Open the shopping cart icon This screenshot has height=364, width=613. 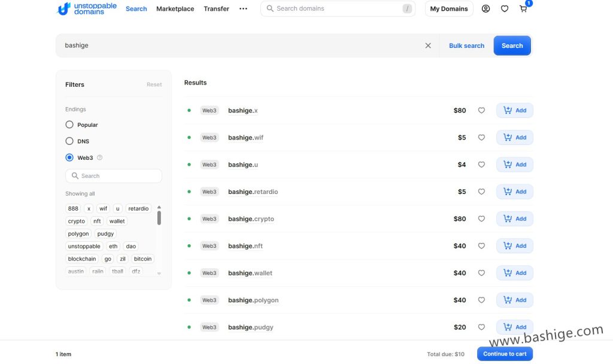pyautogui.click(x=523, y=8)
